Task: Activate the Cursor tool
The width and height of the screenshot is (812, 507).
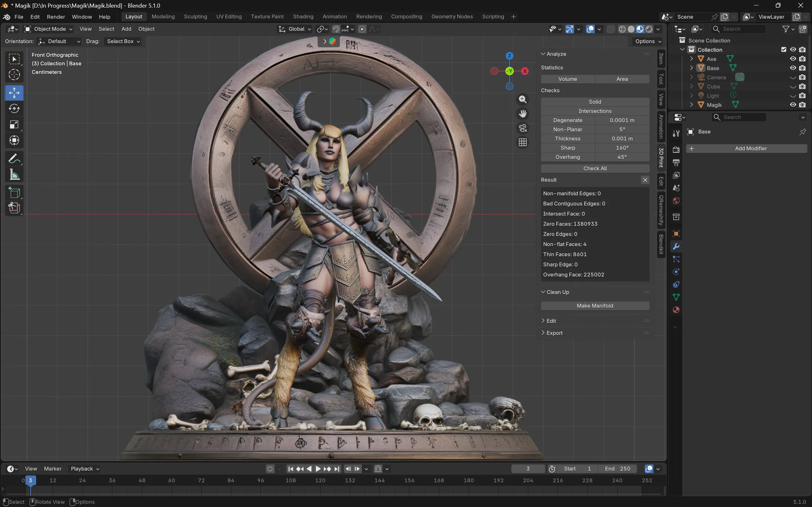Action: (x=14, y=75)
